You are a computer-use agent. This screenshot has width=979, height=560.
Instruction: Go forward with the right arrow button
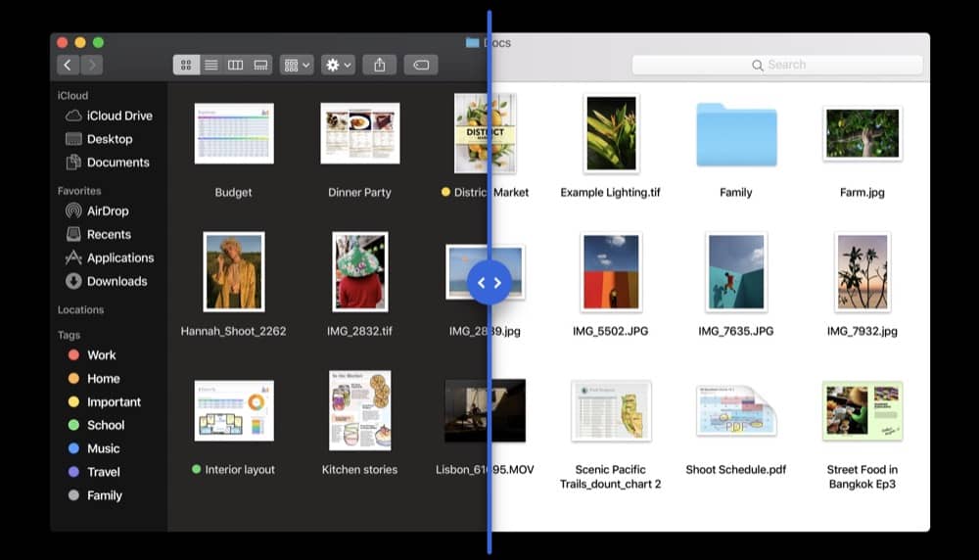[92, 65]
